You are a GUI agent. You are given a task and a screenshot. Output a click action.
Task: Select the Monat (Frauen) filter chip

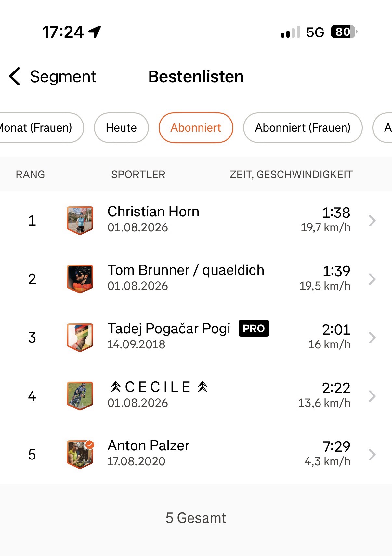tap(39, 128)
